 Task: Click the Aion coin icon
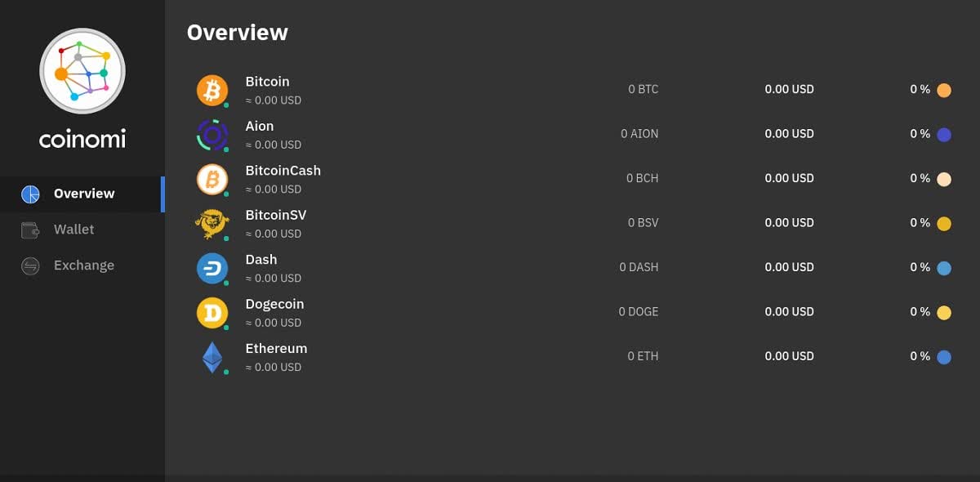[x=212, y=135]
